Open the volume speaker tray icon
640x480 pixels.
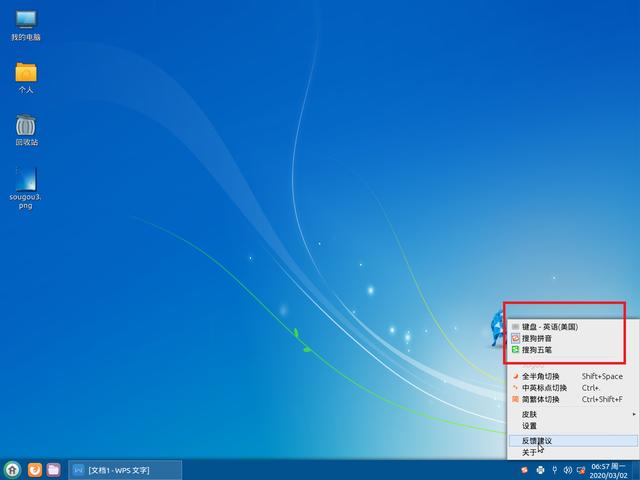tap(567, 470)
